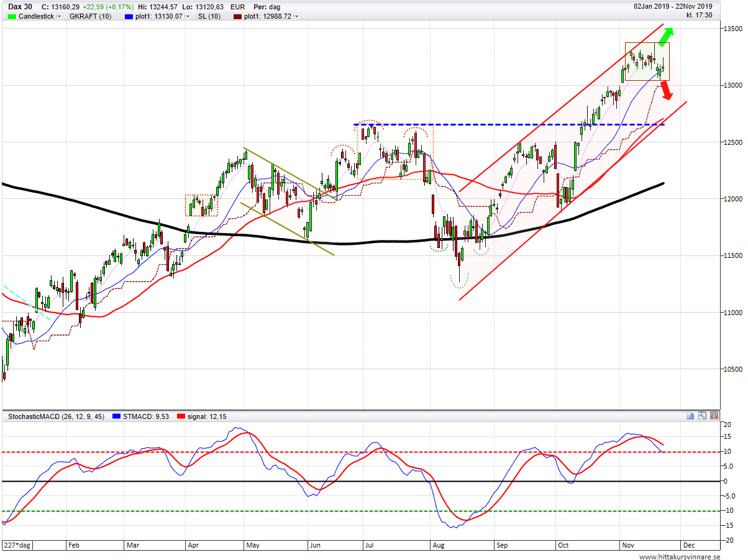Click the STMACD: 9,53 value text

[146, 416]
